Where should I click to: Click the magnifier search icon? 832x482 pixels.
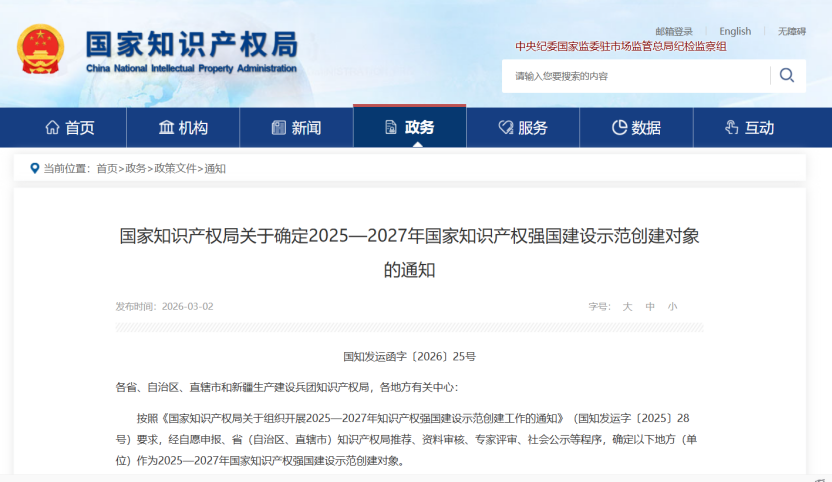click(787, 76)
